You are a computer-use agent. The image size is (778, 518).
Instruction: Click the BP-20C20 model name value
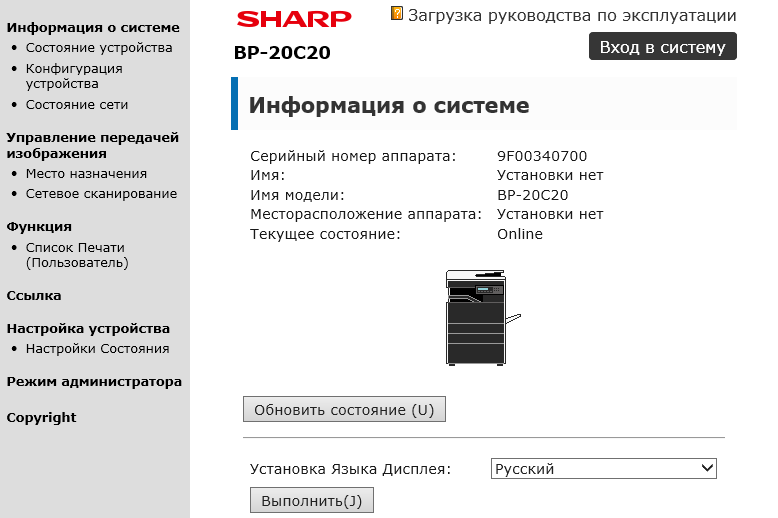[533, 195]
